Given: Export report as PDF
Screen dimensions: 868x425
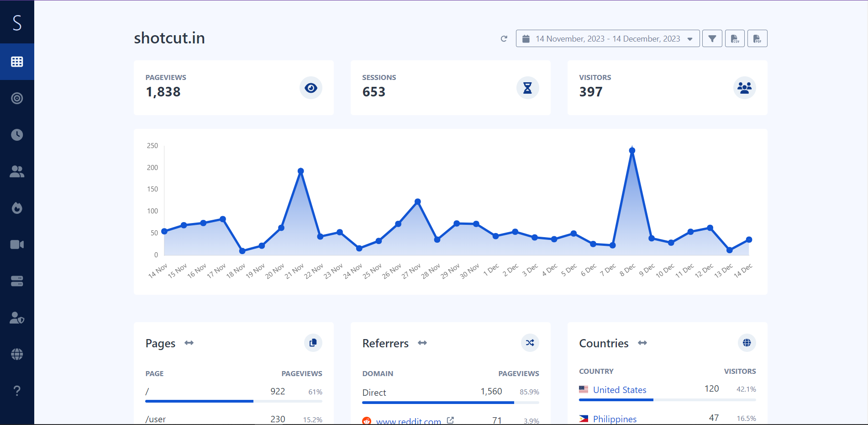Looking at the screenshot, I should coord(757,39).
